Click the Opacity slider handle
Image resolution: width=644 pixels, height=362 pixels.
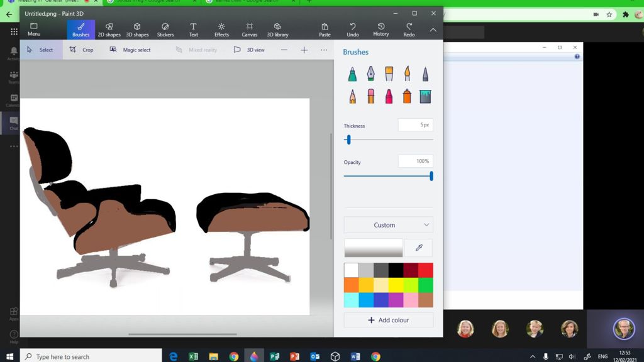(431, 176)
